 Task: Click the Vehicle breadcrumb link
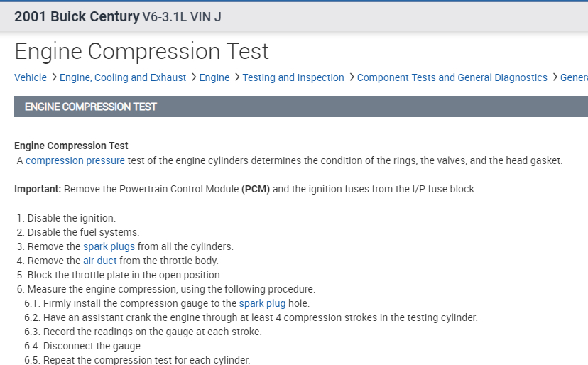point(31,77)
